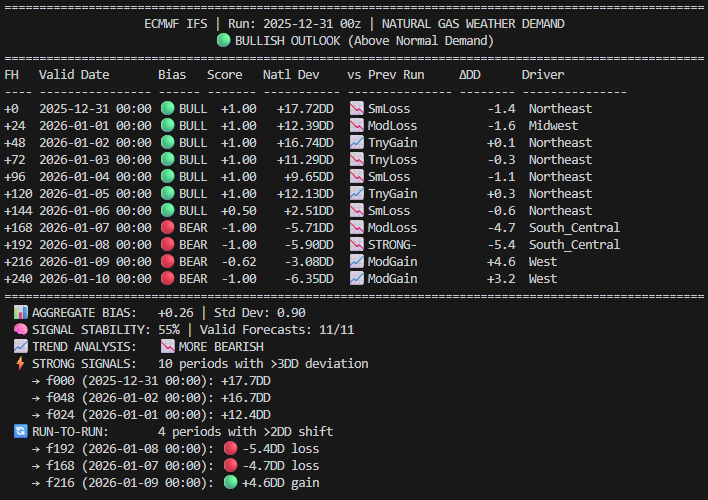Click green dot beside +4.6DD gain
The height and width of the screenshot is (500, 708).
tap(230, 482)
